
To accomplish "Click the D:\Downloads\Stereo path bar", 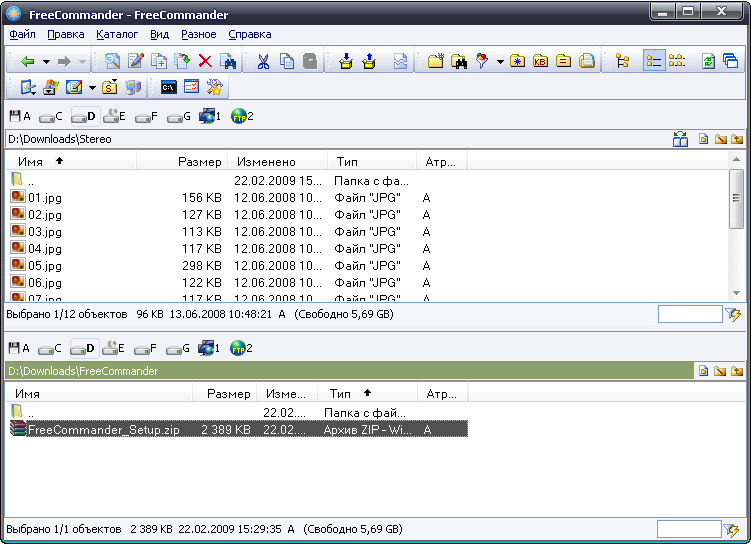I will pos(338,139).
